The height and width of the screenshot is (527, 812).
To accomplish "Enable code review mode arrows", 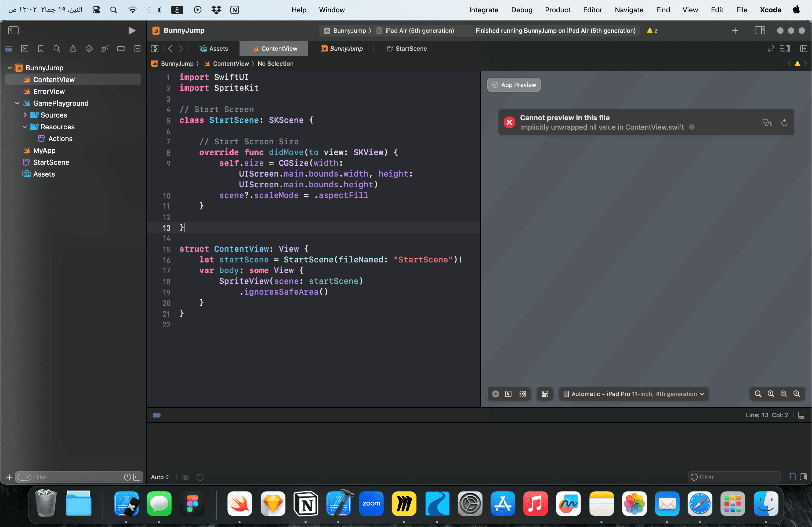I will pos(771,49).
